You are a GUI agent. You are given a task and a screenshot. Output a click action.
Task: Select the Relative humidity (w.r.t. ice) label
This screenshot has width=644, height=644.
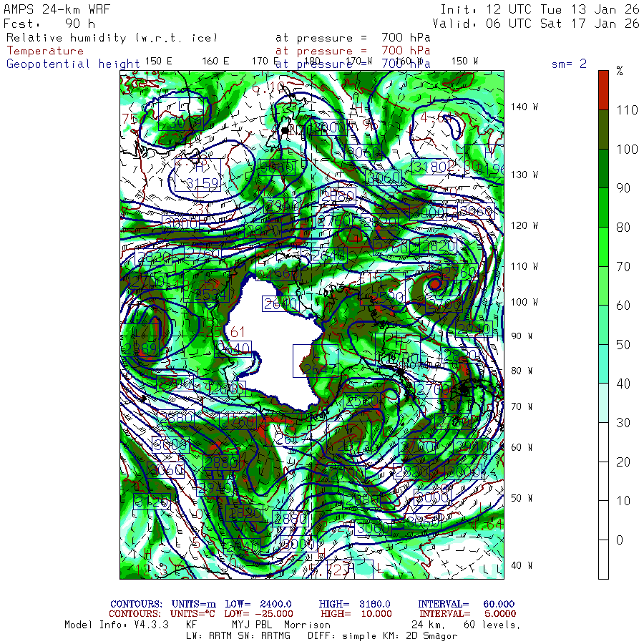(112, 38)
